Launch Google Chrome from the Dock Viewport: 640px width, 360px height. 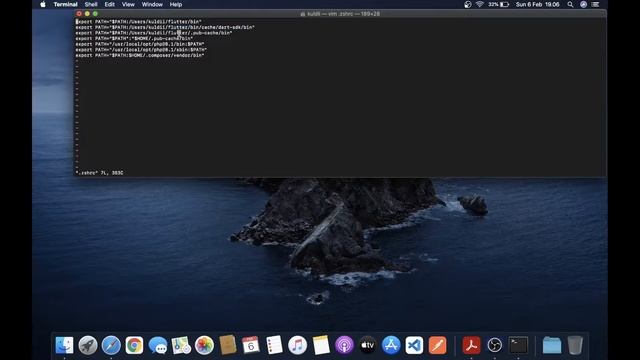pyautogui.click(x=134, y=345)
